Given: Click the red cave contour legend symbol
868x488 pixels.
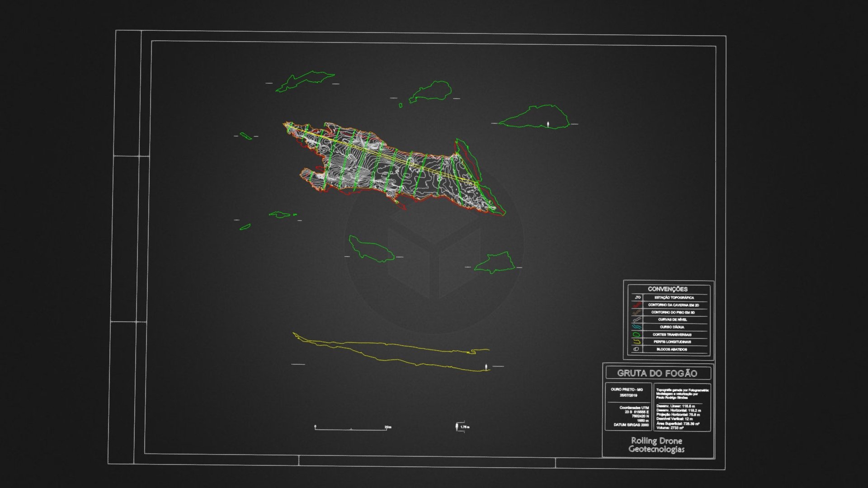Looking at the screenshot, I should [637, 305].
